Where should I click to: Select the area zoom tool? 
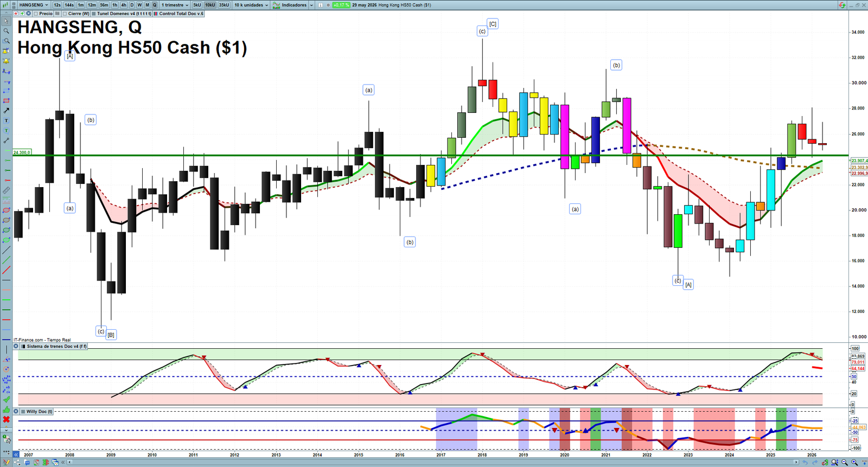pyautogui.click(x=6, y=41)
